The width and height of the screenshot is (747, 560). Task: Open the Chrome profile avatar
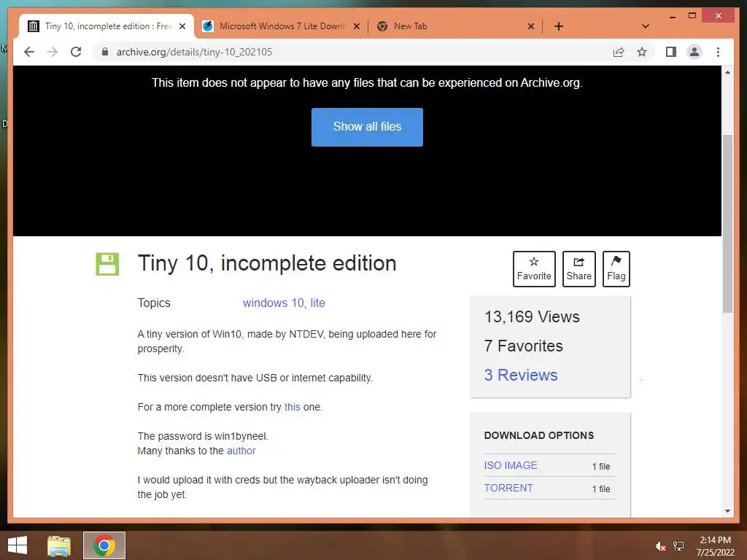694,52
